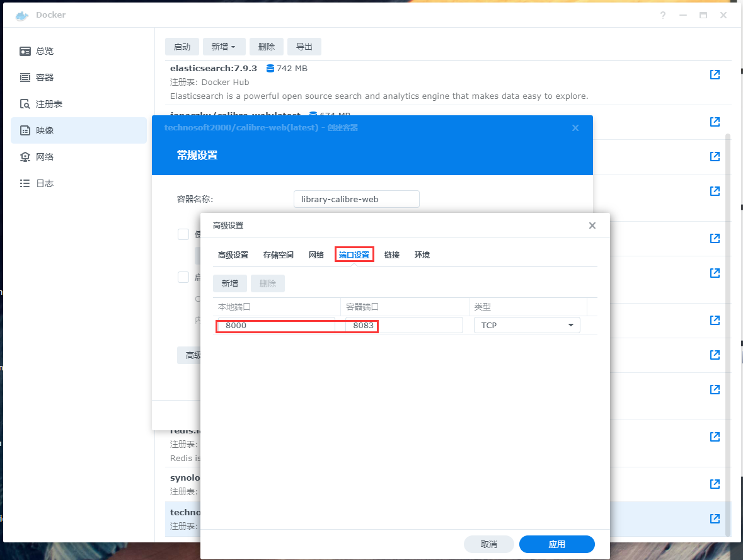Screen dimensions: 743x560
Task: Open the 总览 overview sidebar icon
Action: point(25,51)
